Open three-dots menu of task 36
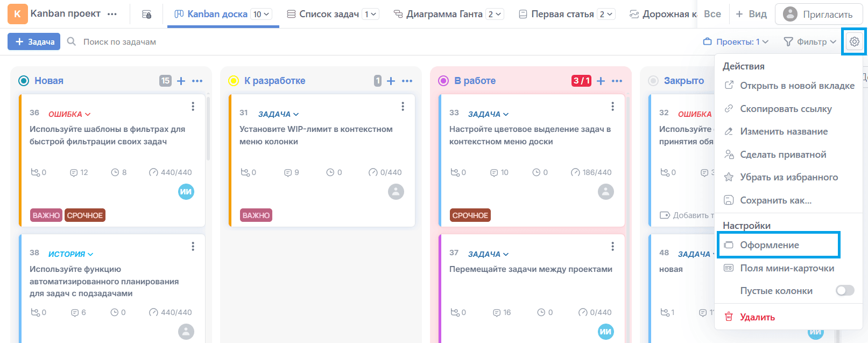Viewport: 868px width, 343px height. click(x=193, y=107)
